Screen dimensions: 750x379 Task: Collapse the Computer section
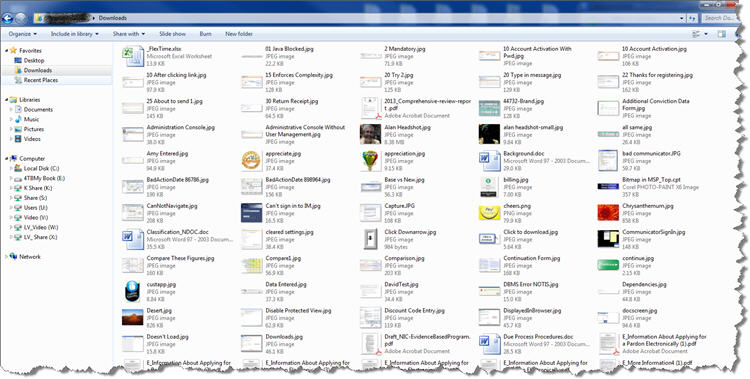pyautogui.click(x=6, y=158)
